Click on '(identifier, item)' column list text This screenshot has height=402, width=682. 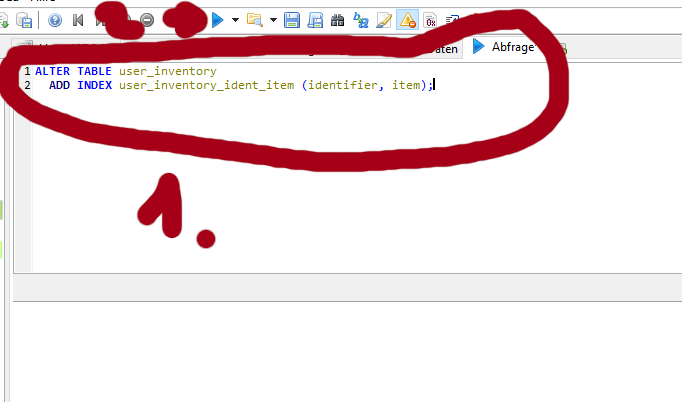click(364, 85)
